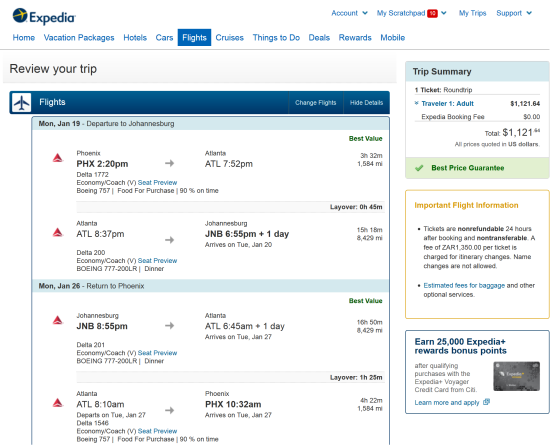Expand the My Scratchpad dropdown
The height and width of the screenshot is (445, 550).
pos(412,13)
